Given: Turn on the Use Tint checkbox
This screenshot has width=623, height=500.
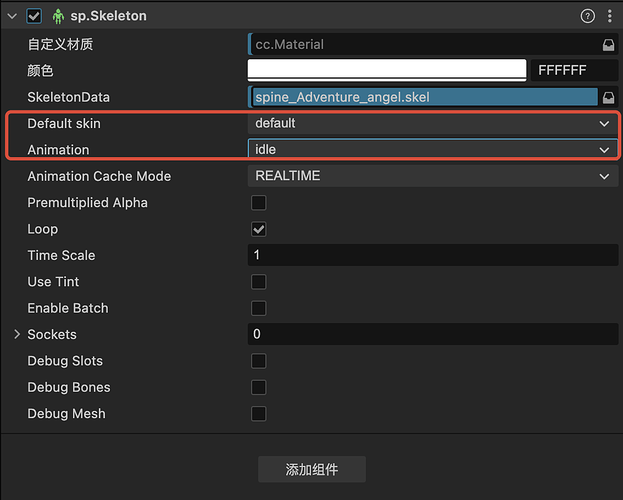Looking at the screenshot, I should click(258, 282).
